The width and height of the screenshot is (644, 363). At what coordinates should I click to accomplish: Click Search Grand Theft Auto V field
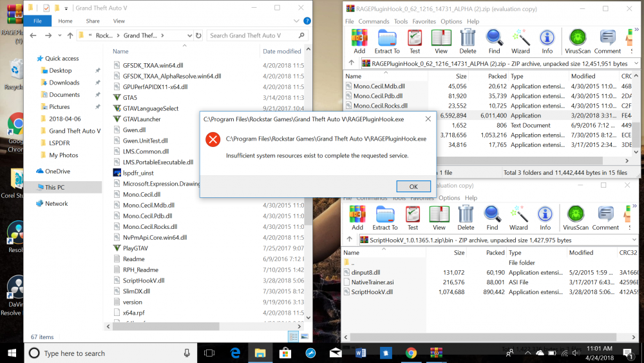[x=257, y=35]
